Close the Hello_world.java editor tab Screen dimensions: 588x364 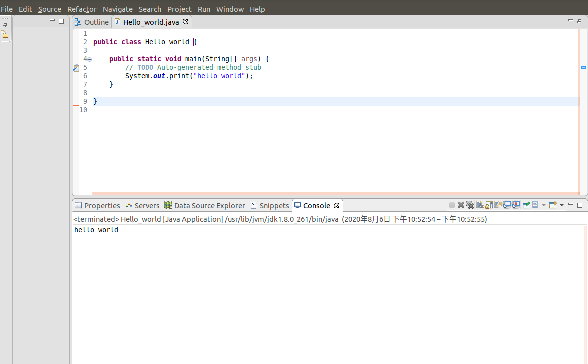tap(185, 22)
